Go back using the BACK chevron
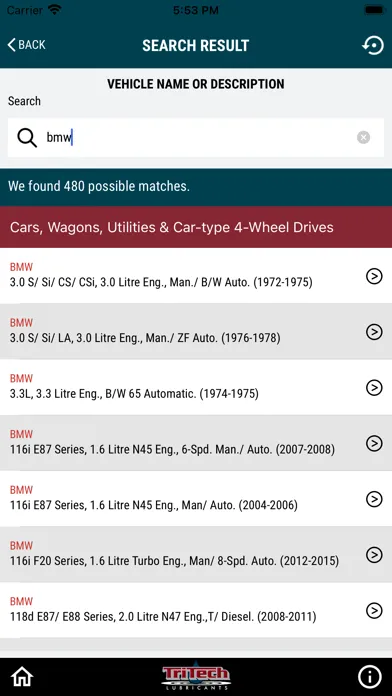The width and height of the screenshot is (392, 696). pos(27,45)
